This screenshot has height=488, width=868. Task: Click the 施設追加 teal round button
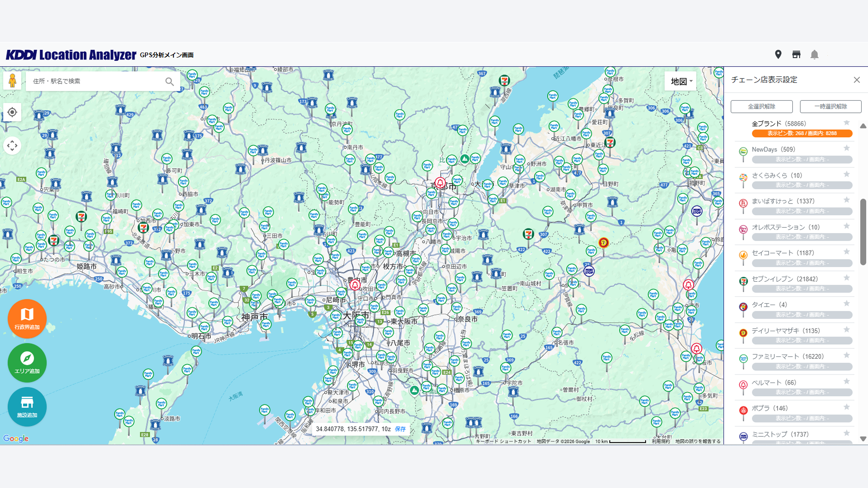[27, 406]
